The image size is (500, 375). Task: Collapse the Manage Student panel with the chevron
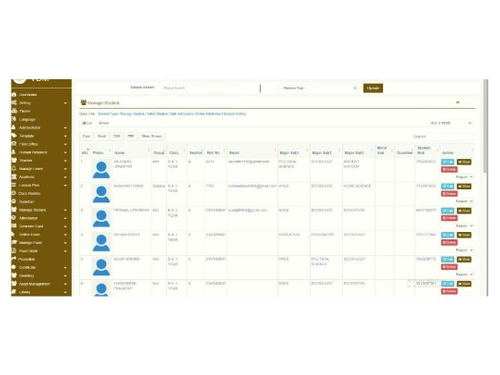point(458,102)
